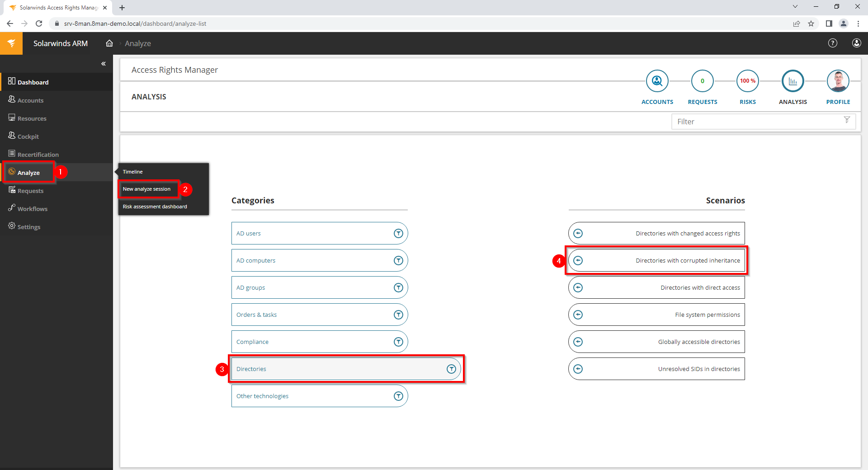
Task: Open the user account icon in header
Action: [x=856, y=43]
